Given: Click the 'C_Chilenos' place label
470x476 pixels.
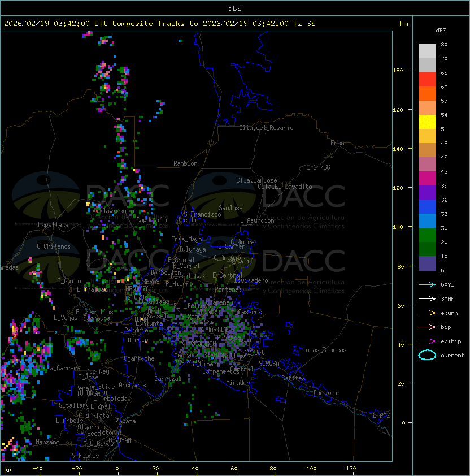Looking at the screenshot, I should pos(54,246).
